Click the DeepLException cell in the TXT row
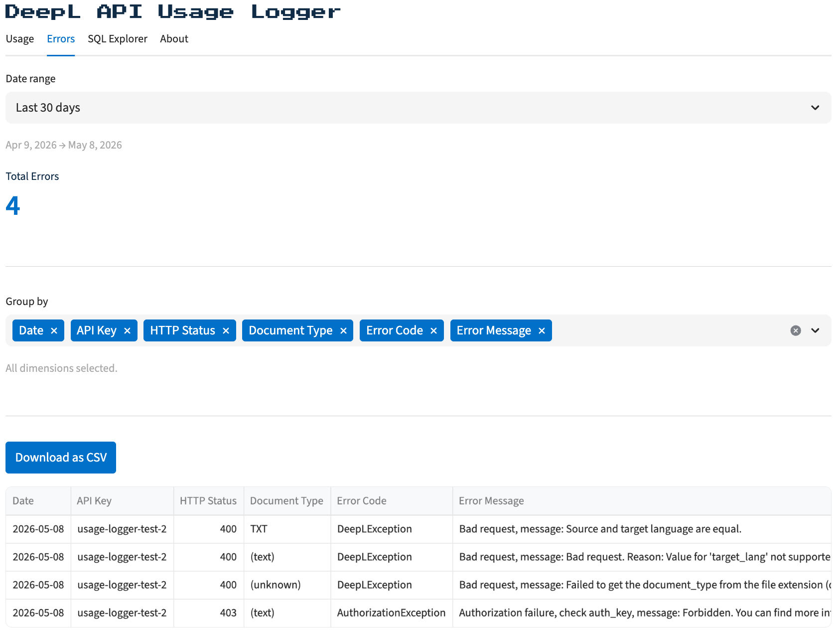Image resolution: width=840 pixels, height=635 pixels. 392,529
